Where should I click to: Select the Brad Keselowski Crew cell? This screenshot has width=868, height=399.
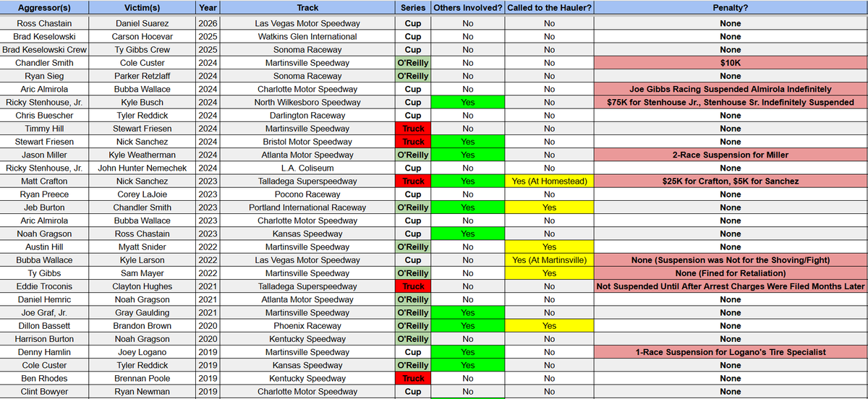[44, 50]
